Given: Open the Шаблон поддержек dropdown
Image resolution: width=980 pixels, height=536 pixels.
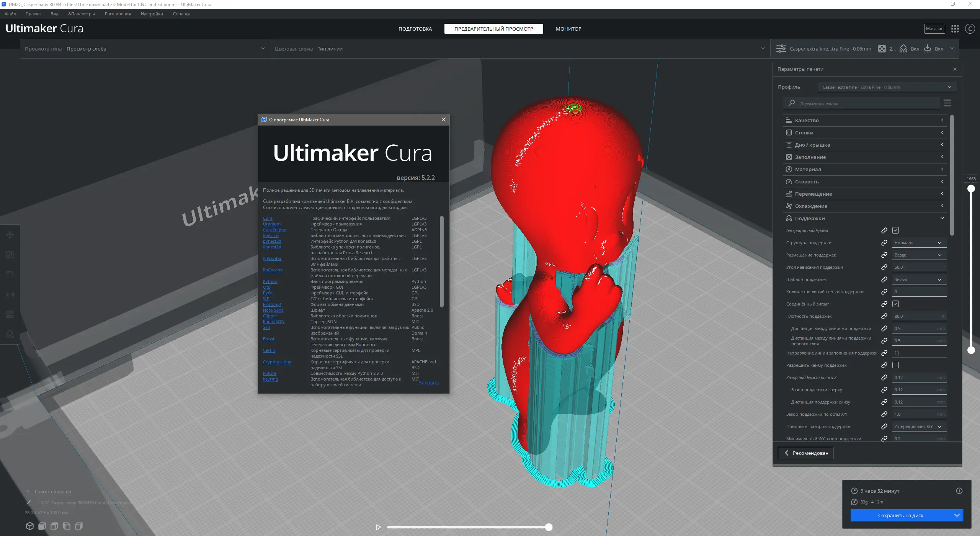Looking at the screenshot, I should (x=919, y=279).
